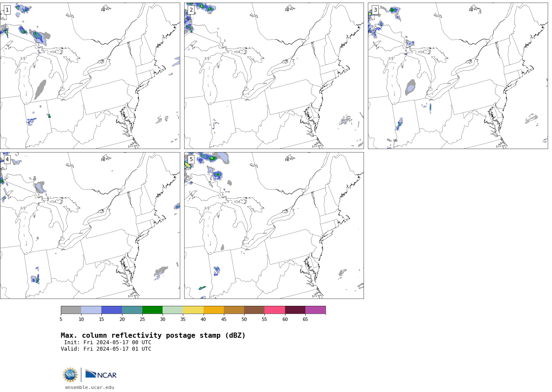Select the gray 5-10 dBZ swatch

71,310
